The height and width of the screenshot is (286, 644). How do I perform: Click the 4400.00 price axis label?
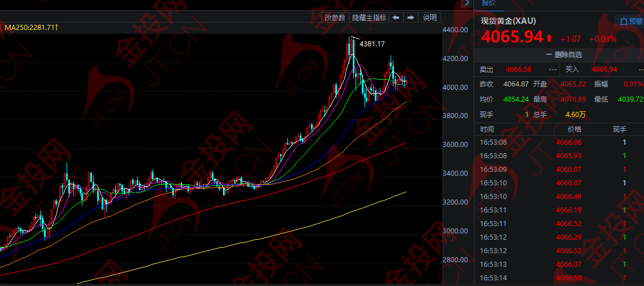455,30
